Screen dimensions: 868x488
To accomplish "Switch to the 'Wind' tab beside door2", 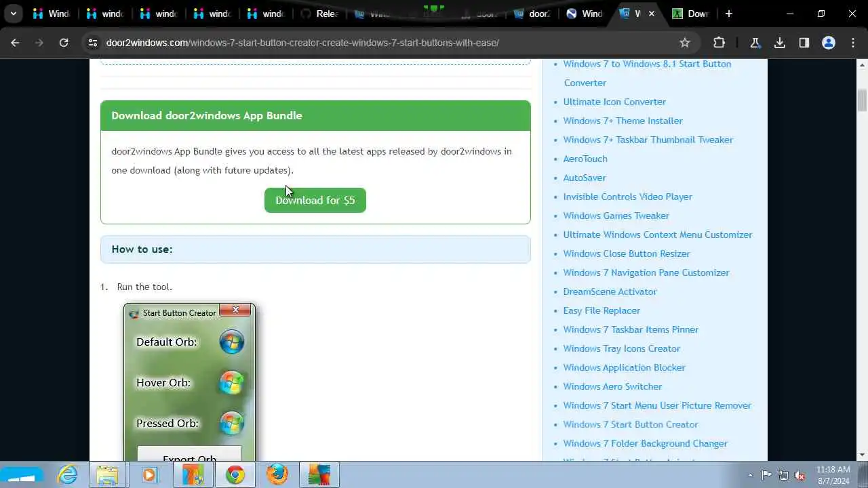I will (585, 14).
